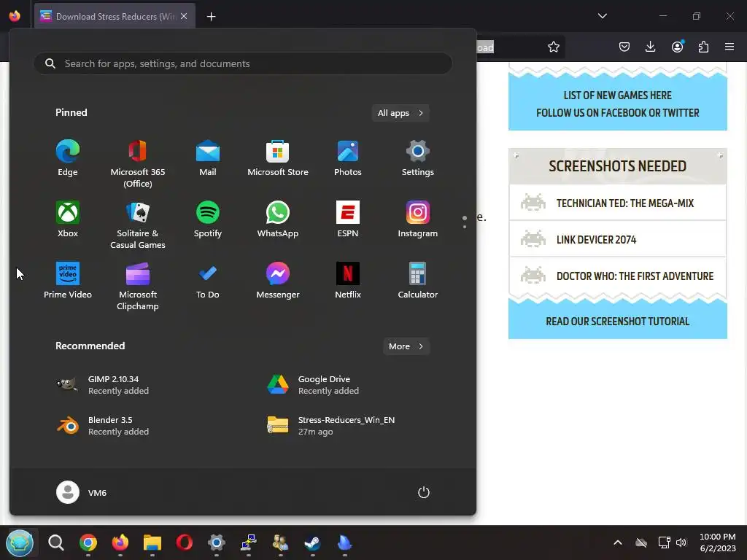Open File Explorer from the taskbar
Viewport: 747px width, 560px height.
point(152,542)
